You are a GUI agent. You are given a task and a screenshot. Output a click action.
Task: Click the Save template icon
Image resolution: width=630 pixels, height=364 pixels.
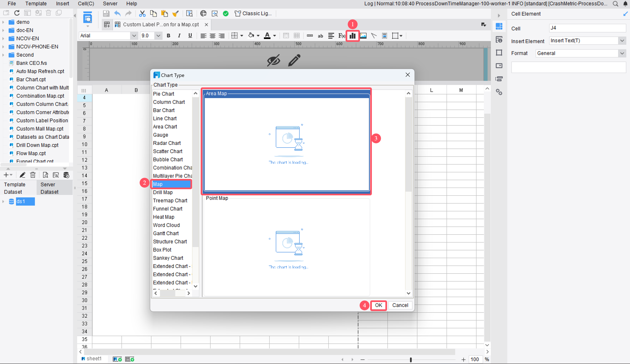[106, 14]
